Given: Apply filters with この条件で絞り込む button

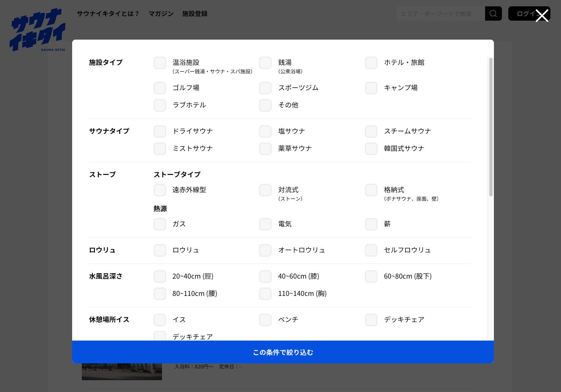Looking at the screenshot, I should click(x=283, y=352).
